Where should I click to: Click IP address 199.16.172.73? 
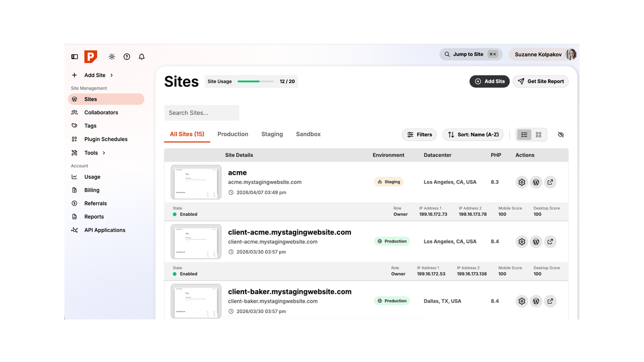[x=433, y=214]
